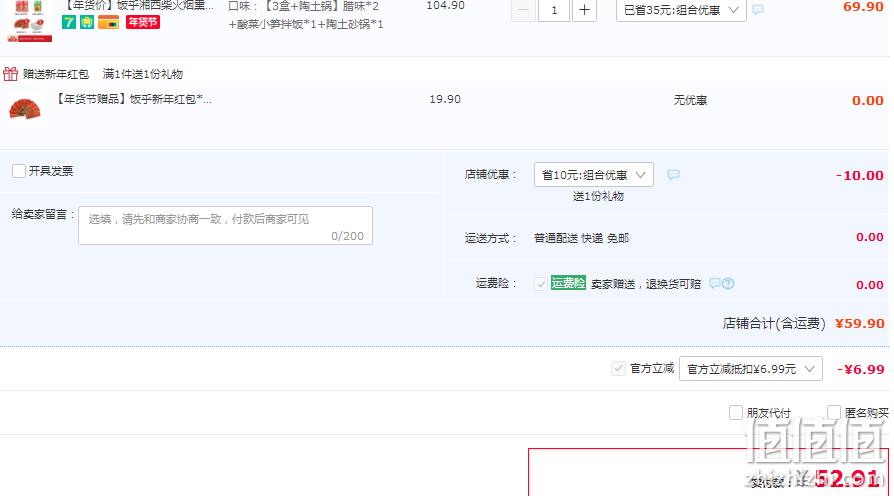This screenshot has width=894, height=496.
Task: Click the green 7-day return badge icon
Action: tap(69, 22)
